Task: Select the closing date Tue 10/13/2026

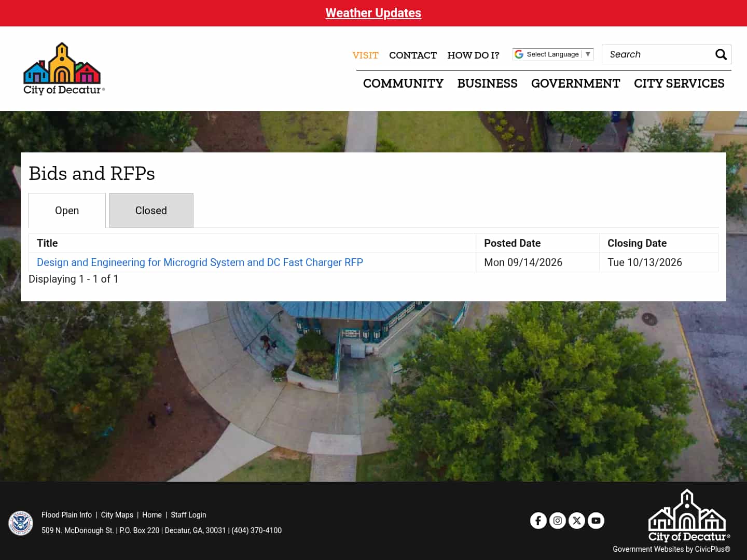Action: (x=645, y=262)
